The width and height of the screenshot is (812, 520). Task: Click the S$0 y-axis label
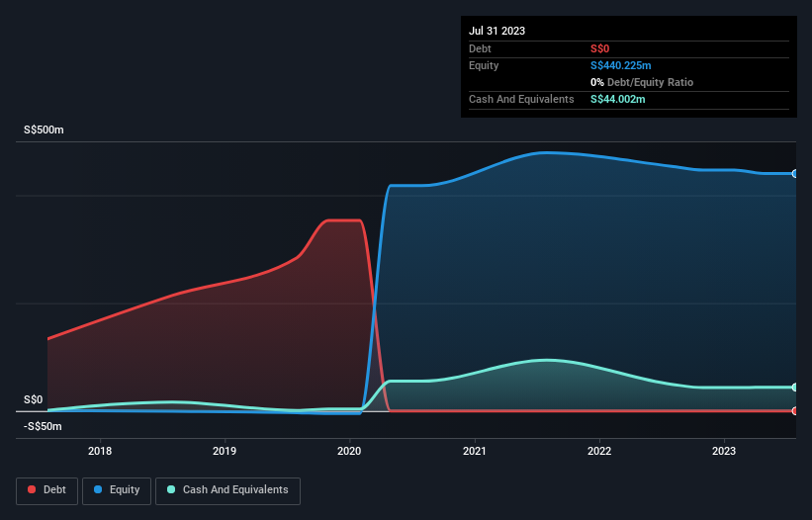tap(34, 400)
